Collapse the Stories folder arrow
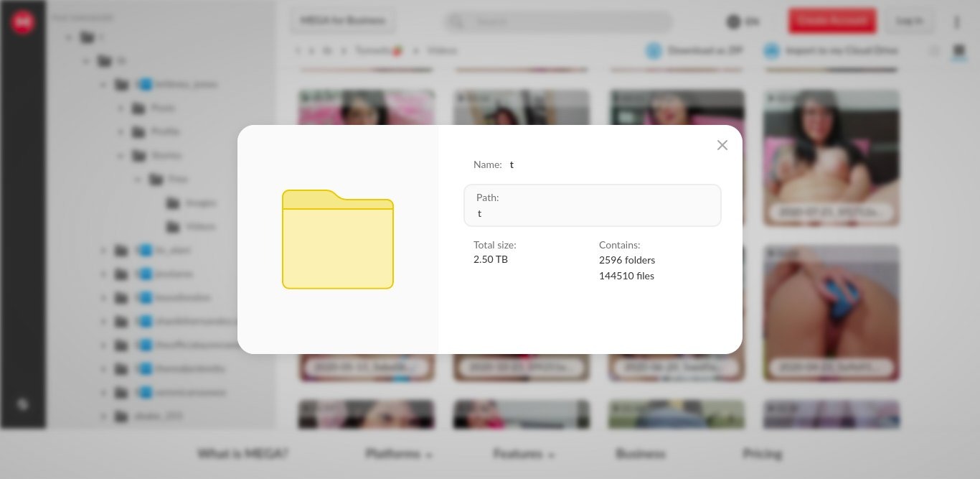Screen dimensions: 980x479 [x=121, y=155]
